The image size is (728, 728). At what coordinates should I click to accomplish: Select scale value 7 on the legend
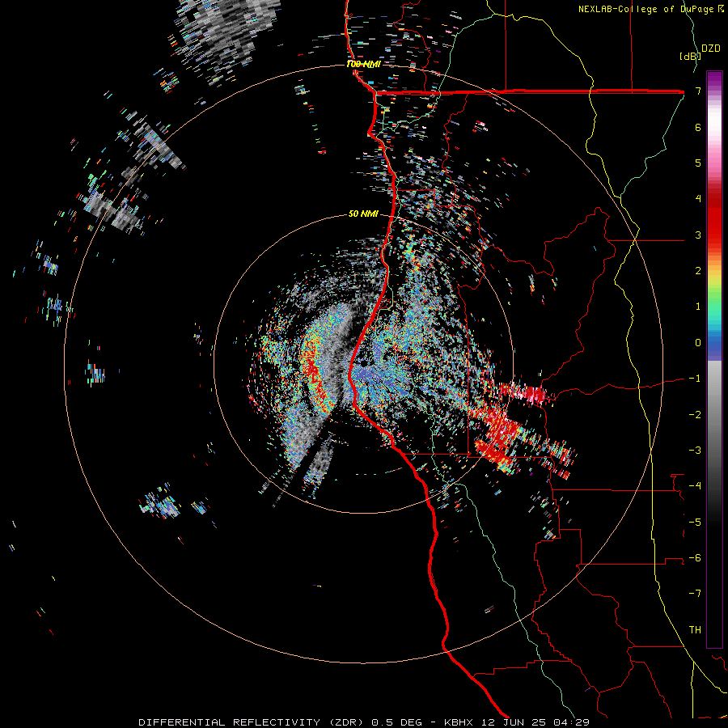pyautogui.click(x=698, y=91)
